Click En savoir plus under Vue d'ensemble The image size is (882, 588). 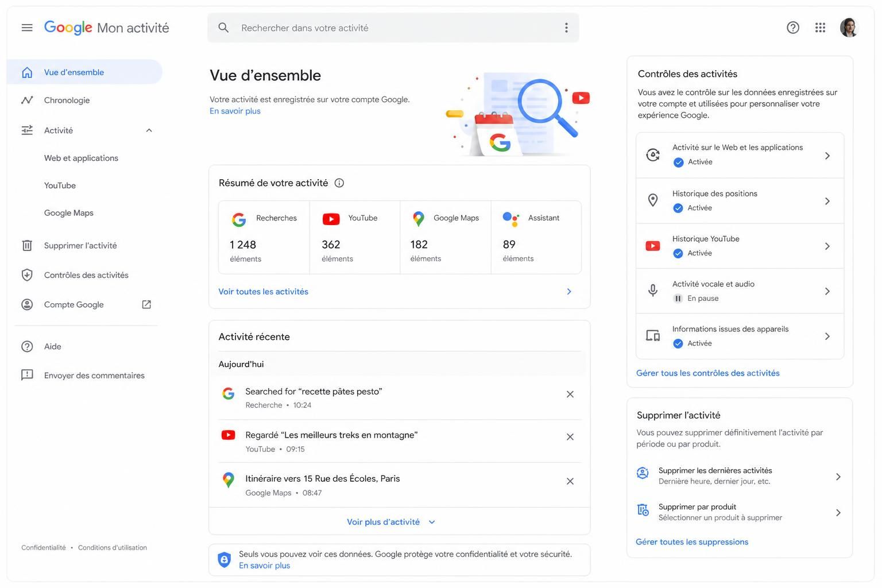235,111
